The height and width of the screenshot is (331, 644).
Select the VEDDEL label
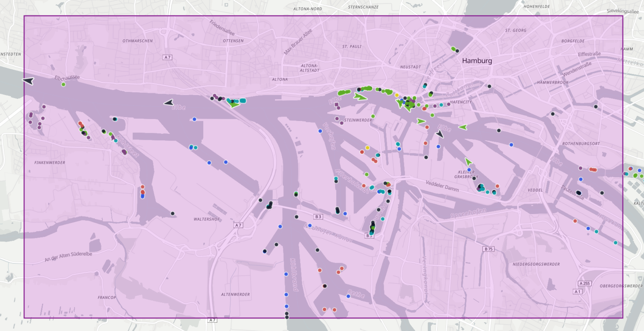pyautogui.click(x=535, y=190)
